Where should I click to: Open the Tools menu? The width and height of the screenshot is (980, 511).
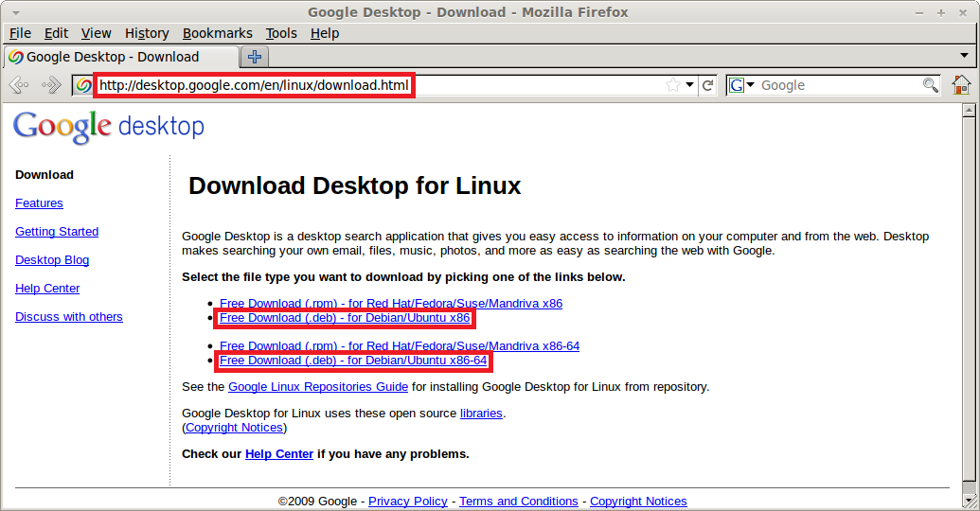(x=281, y=33)
